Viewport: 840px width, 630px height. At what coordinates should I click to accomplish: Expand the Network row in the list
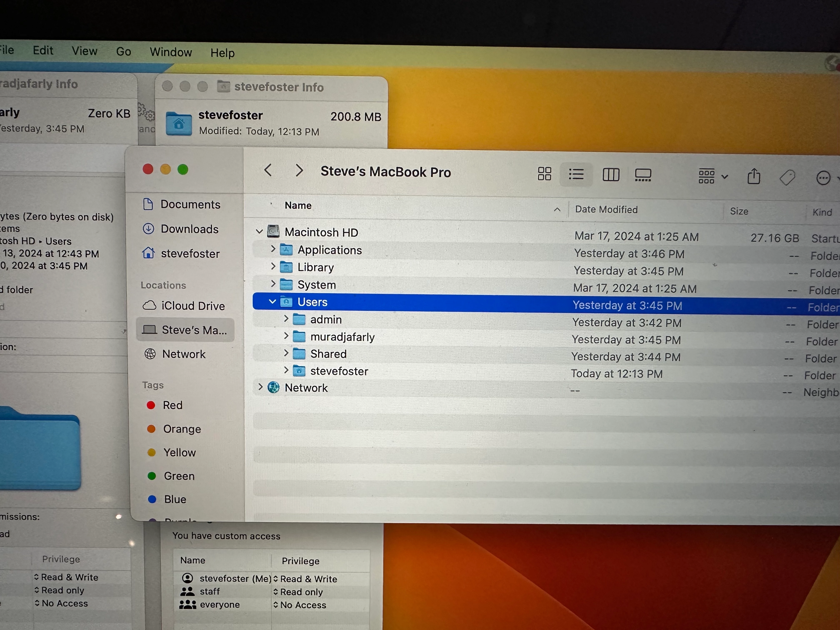(260, 387)
